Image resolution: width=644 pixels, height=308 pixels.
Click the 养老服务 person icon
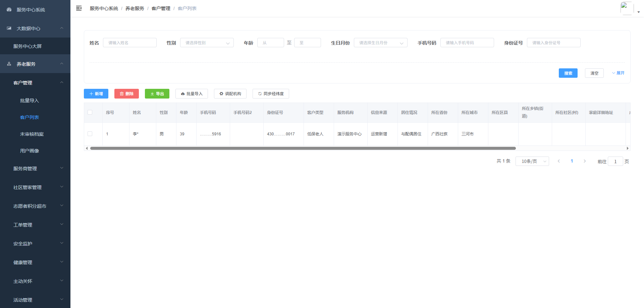click(9, 64)
